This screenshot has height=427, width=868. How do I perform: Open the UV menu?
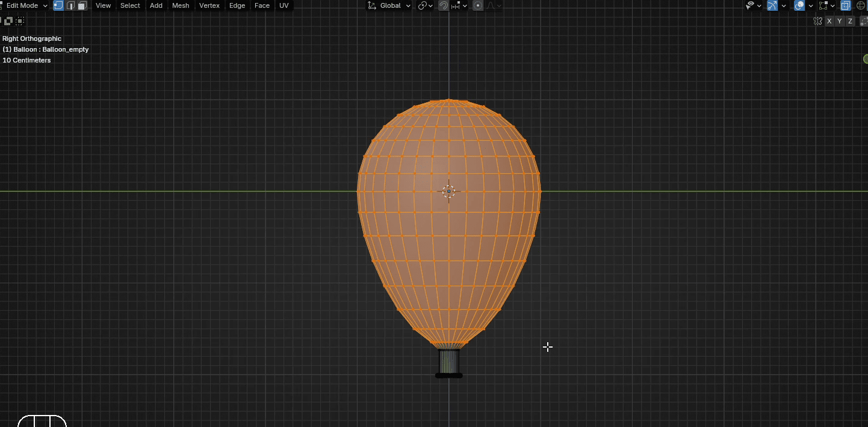pyautogui.click(x=284, y=5)
